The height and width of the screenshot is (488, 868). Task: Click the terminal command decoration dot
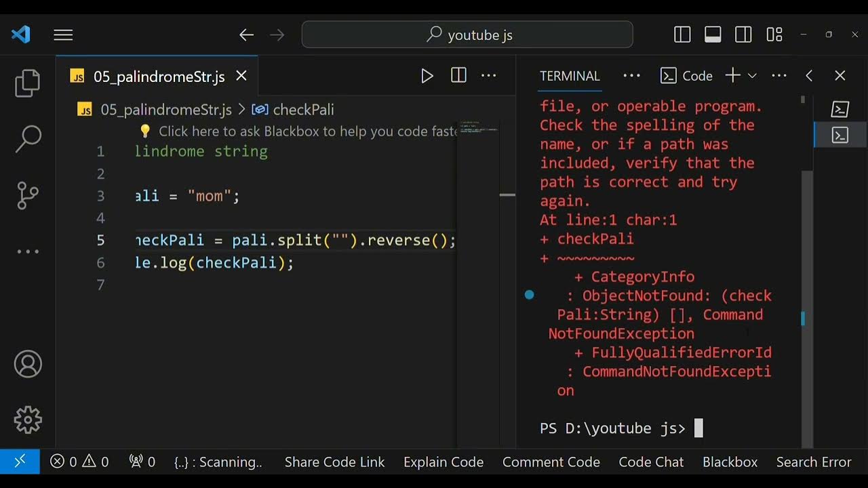click(530, 295)
